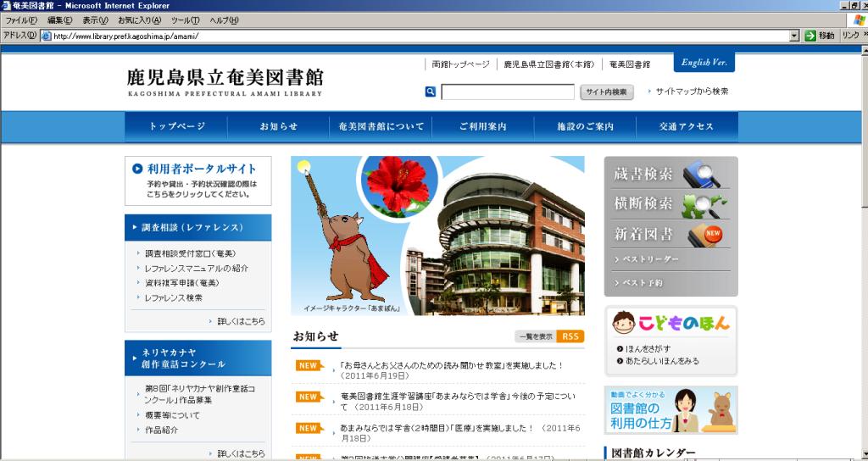Click the orange RSS feed button
Viewport: 868px width, 461px height.
[570, 336]
